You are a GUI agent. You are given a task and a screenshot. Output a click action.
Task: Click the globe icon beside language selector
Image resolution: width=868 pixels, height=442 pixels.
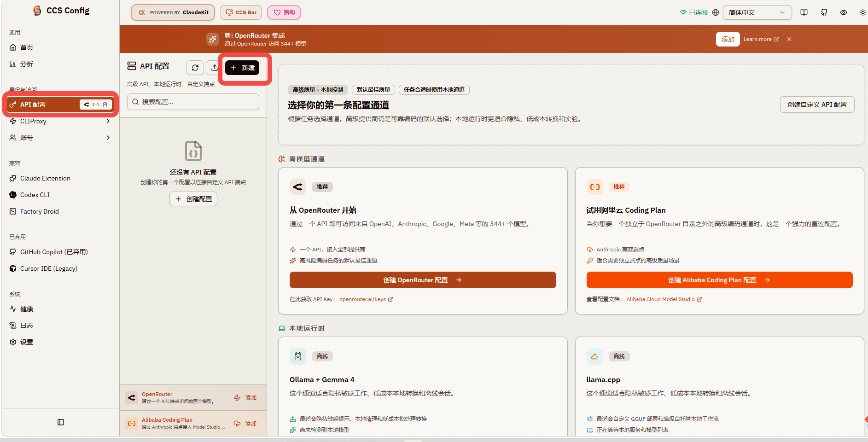point(716,12)
